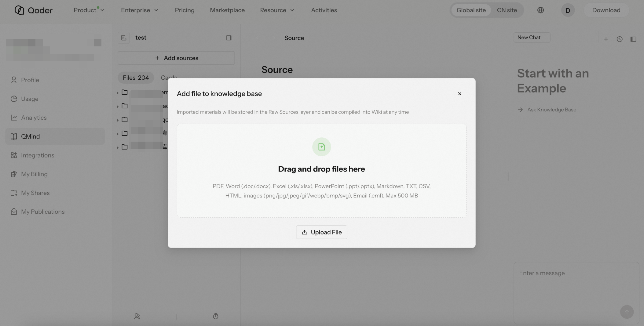644x326 pixels.
Task: Close the Add file dialog
Action: pos(459,94)
